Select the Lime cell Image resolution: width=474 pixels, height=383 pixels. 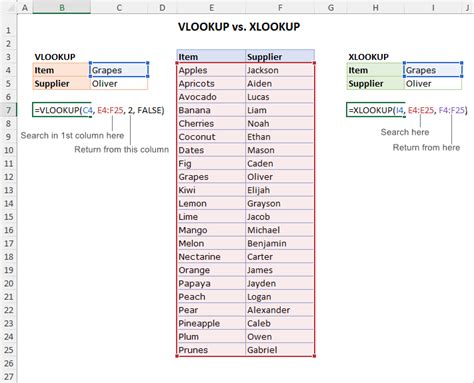pos(211,217)
